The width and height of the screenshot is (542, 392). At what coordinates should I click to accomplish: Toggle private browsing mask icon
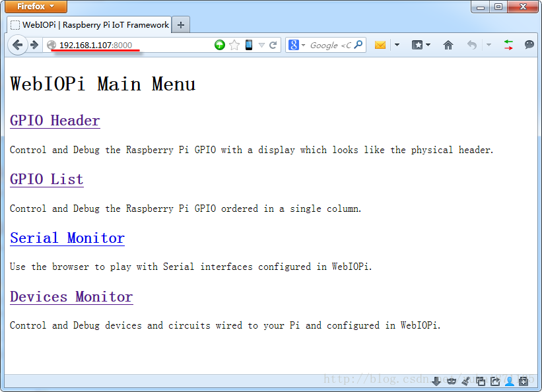451,381
